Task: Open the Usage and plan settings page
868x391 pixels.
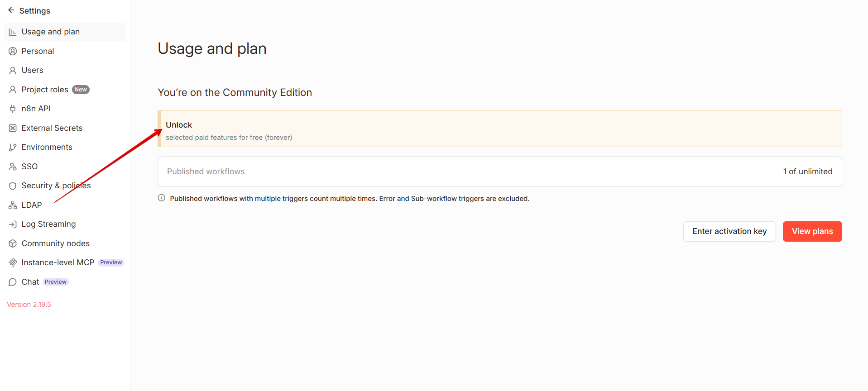Action: (65, 32)
